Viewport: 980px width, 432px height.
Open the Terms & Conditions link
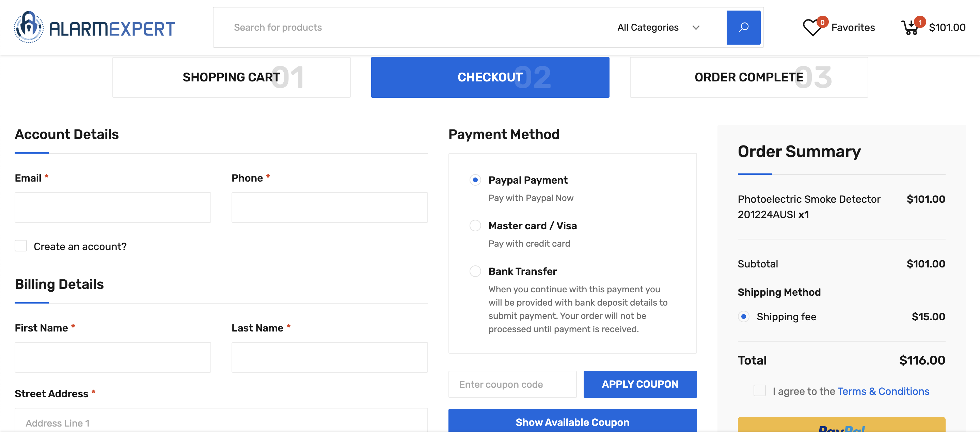883,391
